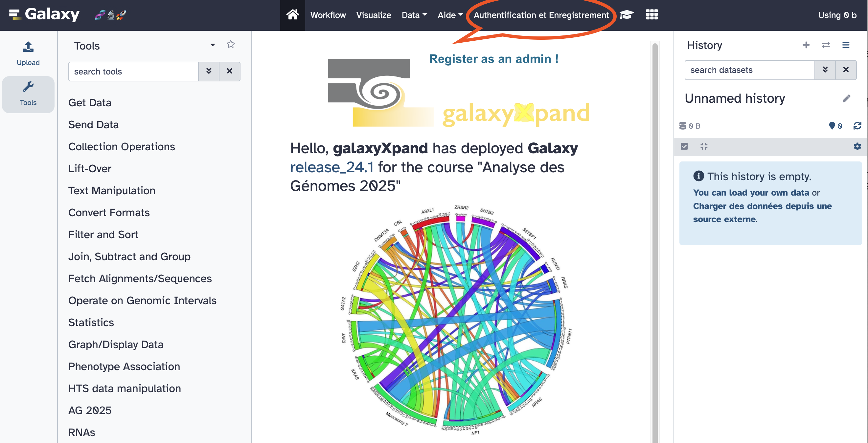Toggle the collapse-all datasets icon
Screen dimensions: 868x443
(x=703, y=146)
